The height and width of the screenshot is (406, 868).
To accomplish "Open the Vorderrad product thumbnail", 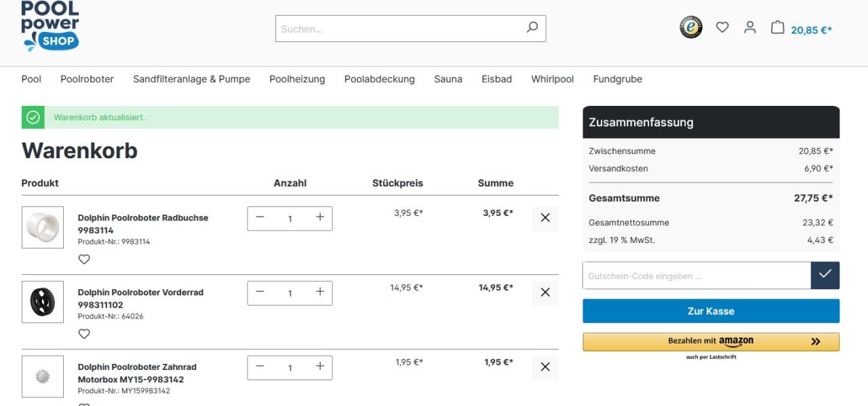I will tap(43, 302).
